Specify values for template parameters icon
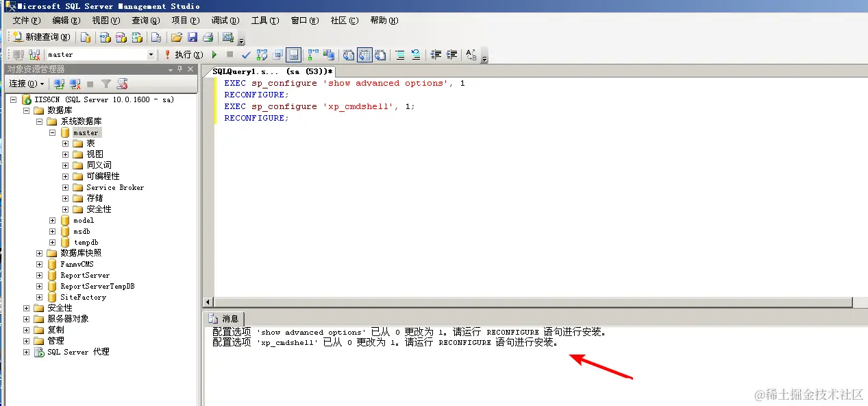Viewport: 868px width, 406px height. tap(471, 54)
